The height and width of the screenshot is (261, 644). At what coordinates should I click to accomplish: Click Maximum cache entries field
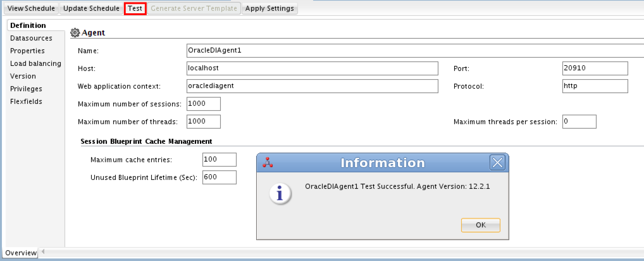[220, 160]
